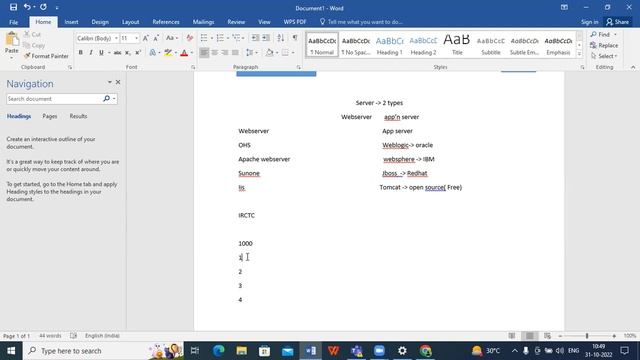Image resolution: width=640 pixels, height=360 pixels.
Task: Open the Pages tab in Navigation
Action: [x=50, y=116]
